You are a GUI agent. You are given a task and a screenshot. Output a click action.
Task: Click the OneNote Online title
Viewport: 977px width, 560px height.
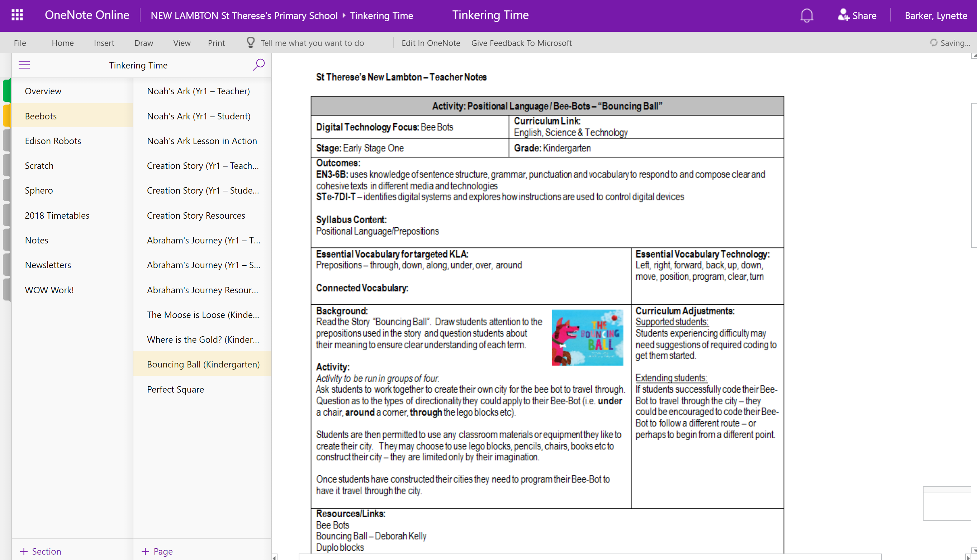(x=87, y=15)
